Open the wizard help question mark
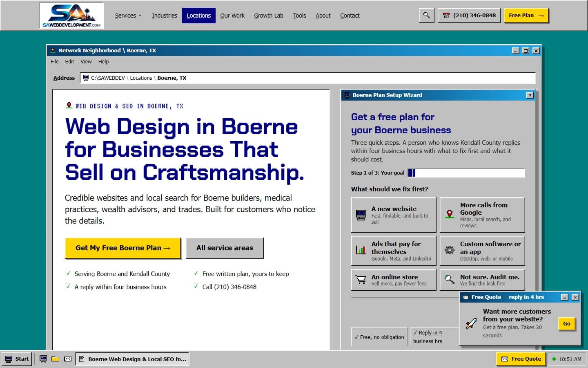 tap(530, 95)
